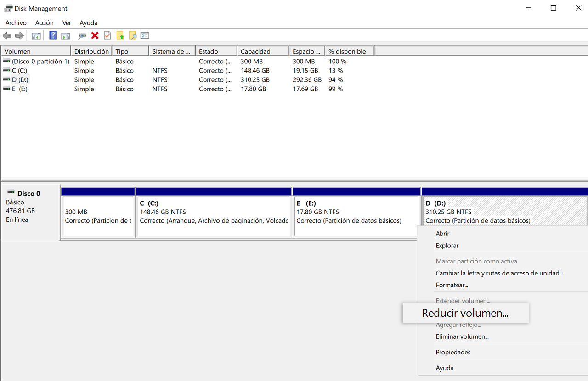Open the Acción menu
Screen dimensions: 588x381
(x=45, y=22)
